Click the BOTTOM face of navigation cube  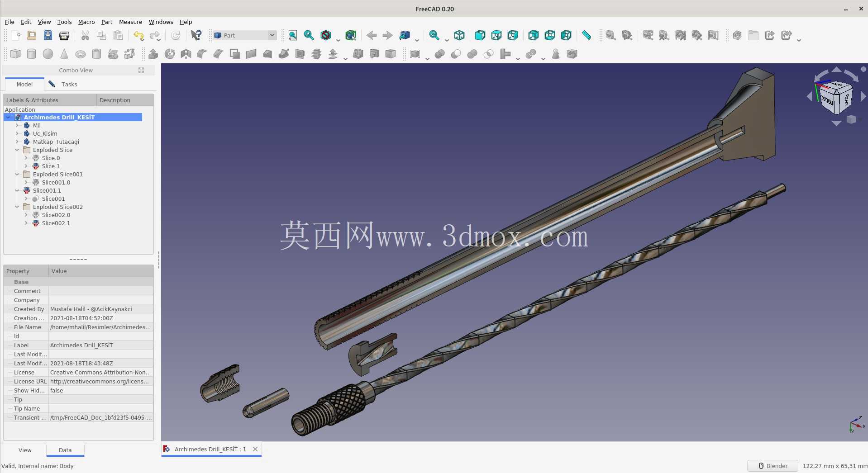click(x=827, y=100)
